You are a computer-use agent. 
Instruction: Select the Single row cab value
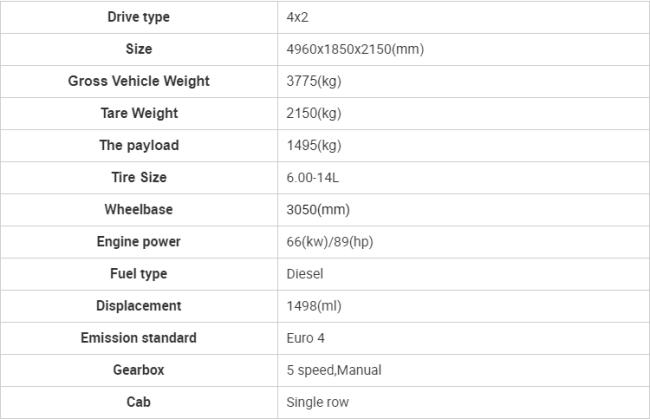pyautogui.click(x=318, y=402)
